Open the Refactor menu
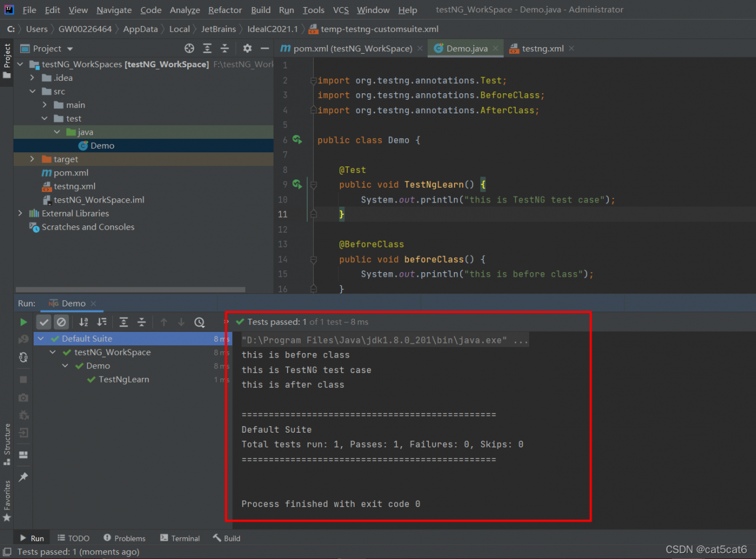Image resolution: width=756 pixels, height=559 pixels. coord(225,10)
